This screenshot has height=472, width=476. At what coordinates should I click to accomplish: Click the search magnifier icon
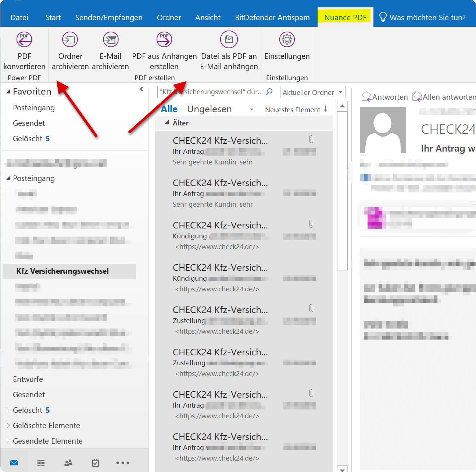pyautogui.click(x=269, y=92)
